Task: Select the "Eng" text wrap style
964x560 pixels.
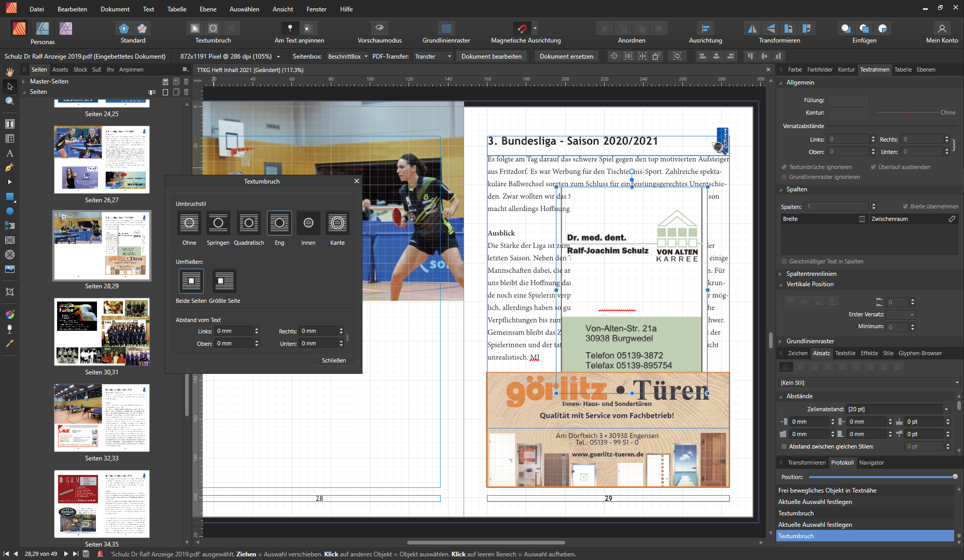Action: tap(279, 223)
